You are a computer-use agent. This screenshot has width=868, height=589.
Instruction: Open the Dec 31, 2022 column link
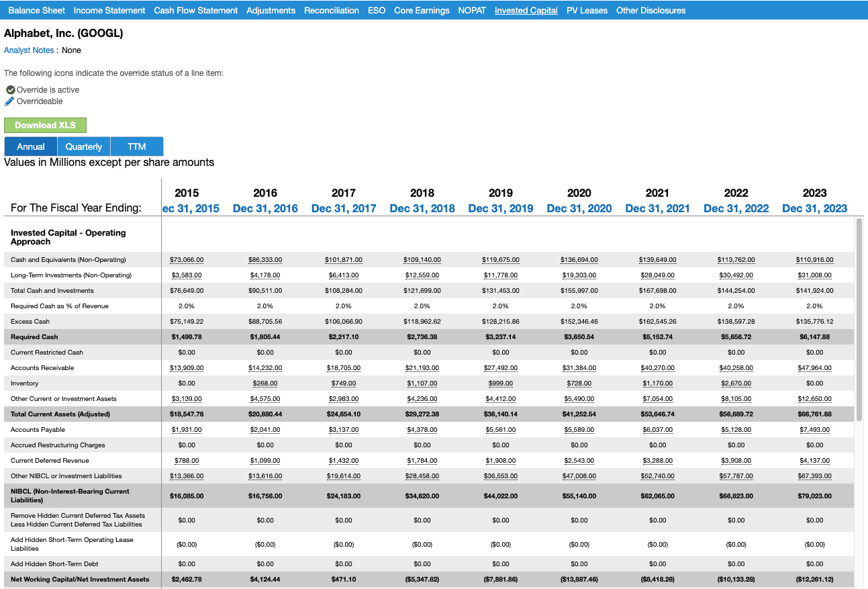(x=736, y=208)
